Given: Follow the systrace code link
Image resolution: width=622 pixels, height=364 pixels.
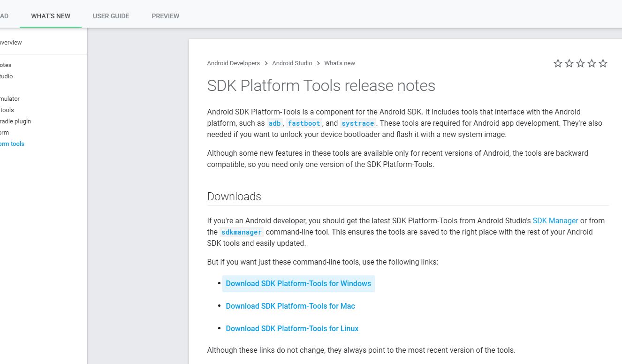Looking at the screenshot, I should click(x=358, y=123).
